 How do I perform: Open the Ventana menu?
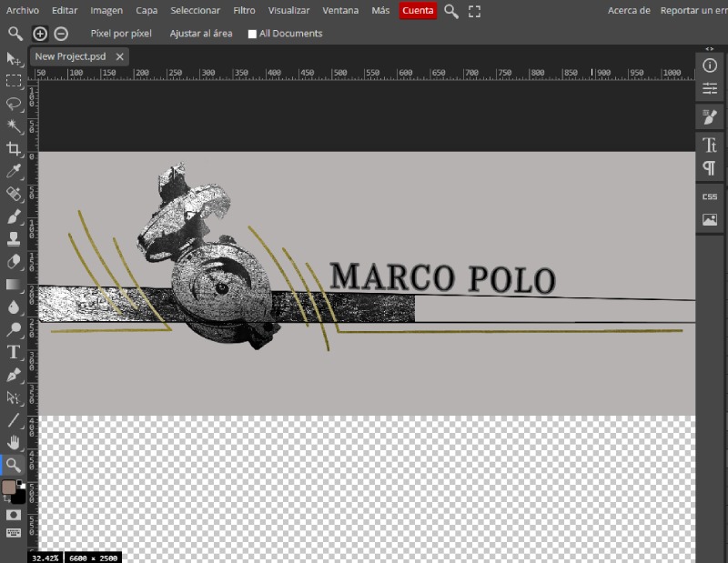(x=340, y=10)
